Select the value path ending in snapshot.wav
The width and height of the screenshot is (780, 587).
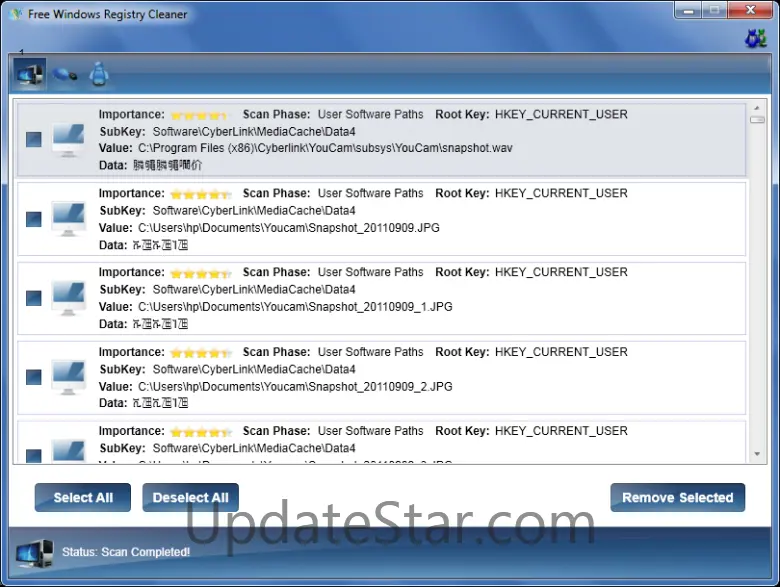pos(325,148)
